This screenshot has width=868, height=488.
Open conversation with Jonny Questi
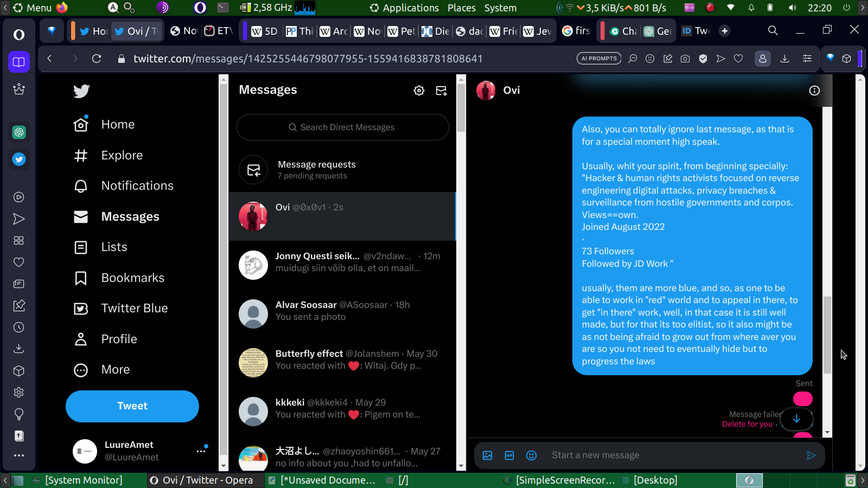[x=342, y=265]
